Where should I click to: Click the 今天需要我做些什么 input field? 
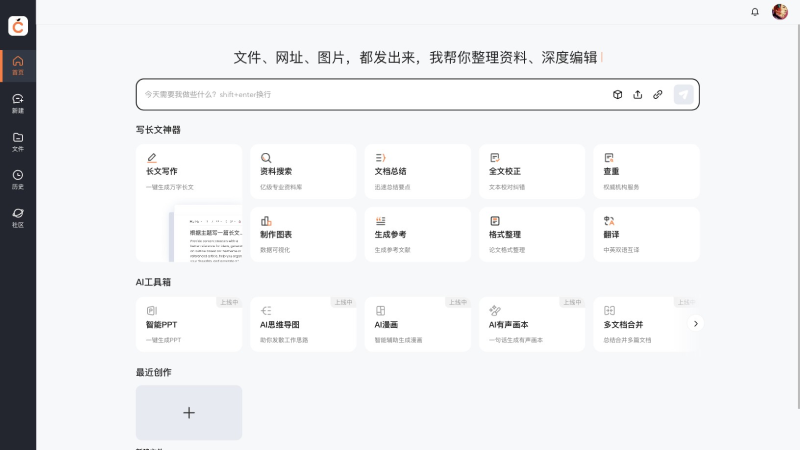point(370,94)
